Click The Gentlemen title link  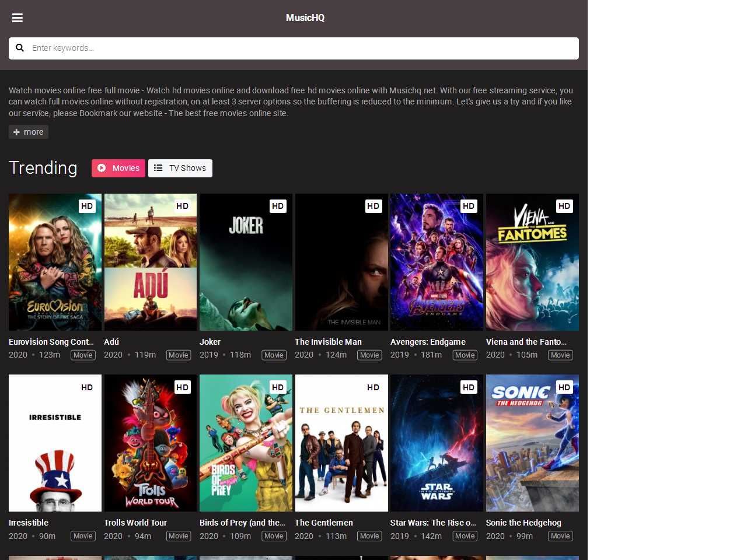click(x=324, y=523)
